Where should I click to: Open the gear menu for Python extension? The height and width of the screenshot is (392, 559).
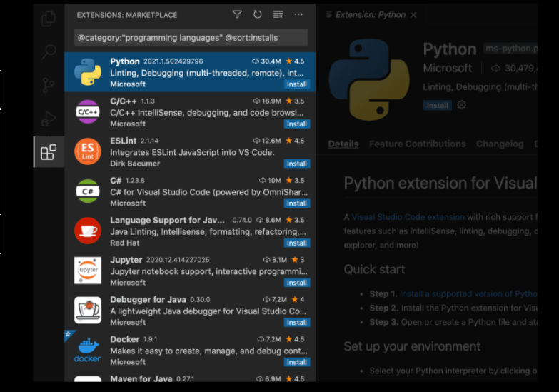(462, 105)
